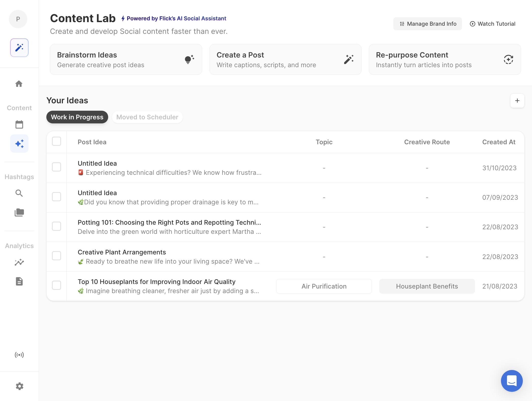Open settings gear icon
532x401 pixels.
[19, 386]
